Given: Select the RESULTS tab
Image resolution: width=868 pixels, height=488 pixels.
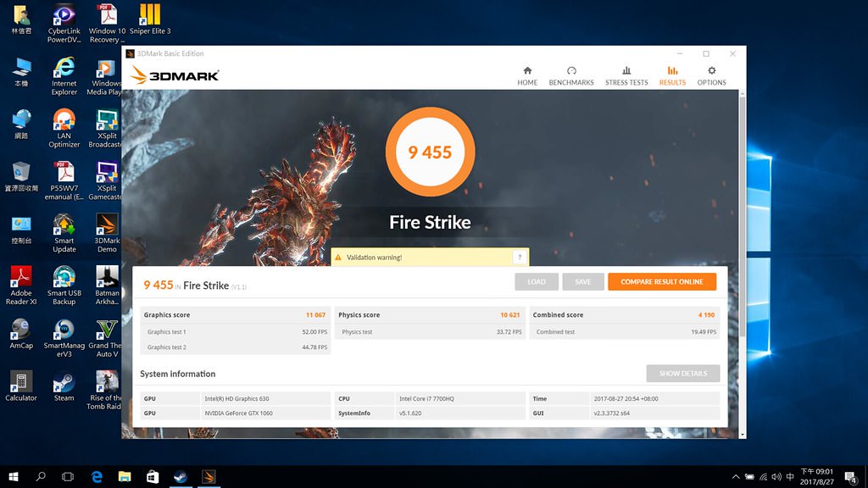Looking at the screenshot, I should click(x=672, y=75).
